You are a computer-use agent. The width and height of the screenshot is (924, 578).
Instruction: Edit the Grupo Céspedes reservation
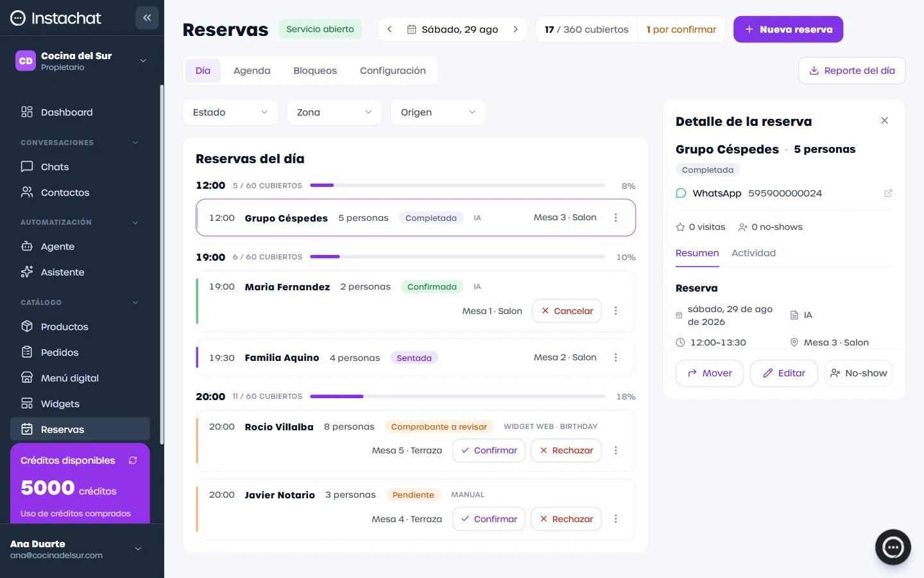click(783, 373)
